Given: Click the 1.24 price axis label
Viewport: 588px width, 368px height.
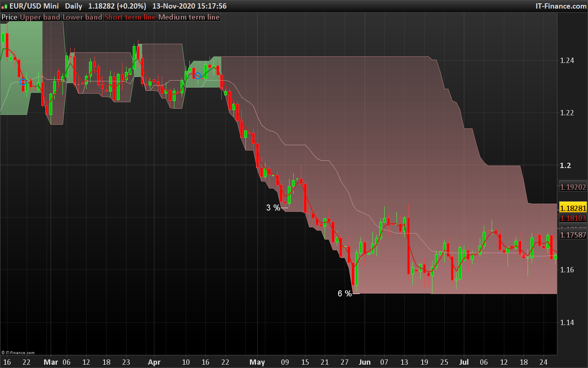Looking at the screenshot, I should click(567, 61).
